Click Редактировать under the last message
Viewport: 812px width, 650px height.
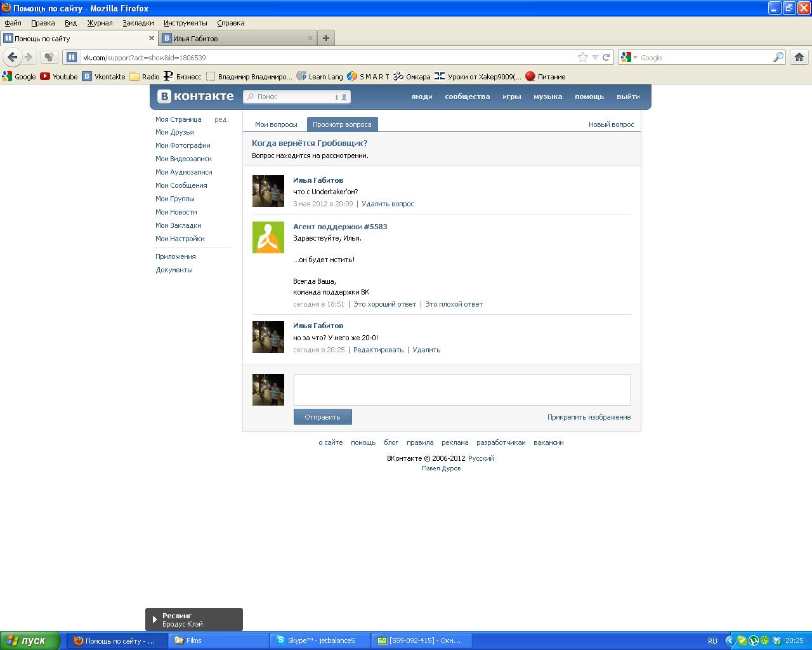pyautogui.click(x=378, y=350)
